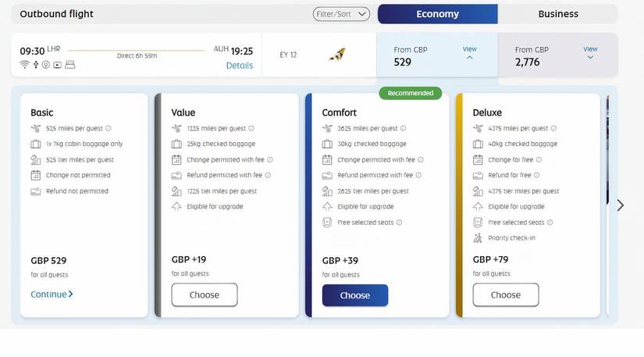Viewport: 644px width, 357px height.
Task: Click the Etihad airline logo
Action: (337, 55)
